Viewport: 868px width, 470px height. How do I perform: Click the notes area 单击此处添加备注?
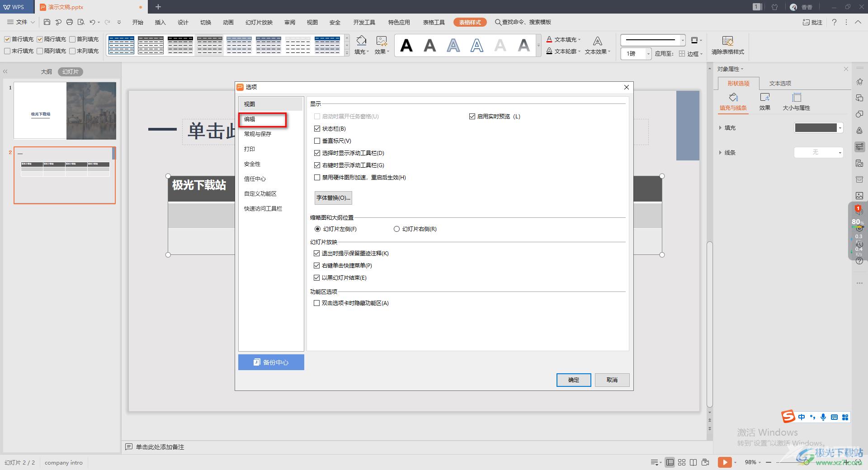[x=160, y=447]
